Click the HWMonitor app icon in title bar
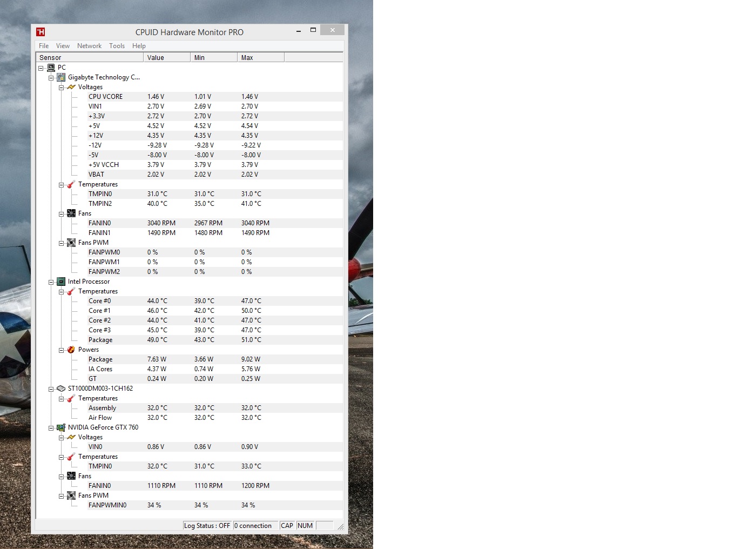The image size is (756, 549). (x=40, y=32)
